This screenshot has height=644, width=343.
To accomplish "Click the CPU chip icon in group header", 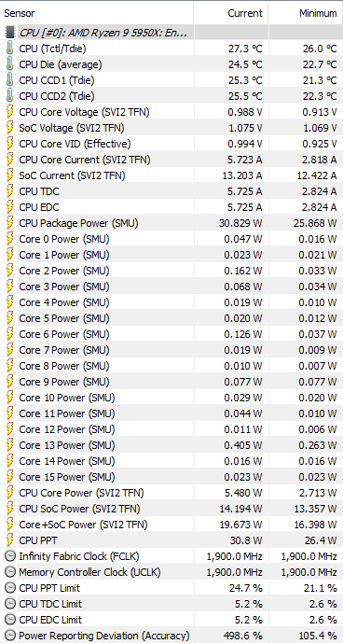I will click(x=10, y=33).
